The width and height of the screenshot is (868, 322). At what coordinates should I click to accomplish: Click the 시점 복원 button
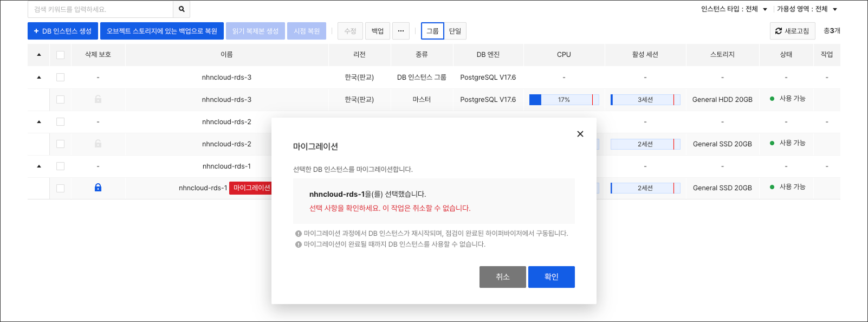click(307, 31)
